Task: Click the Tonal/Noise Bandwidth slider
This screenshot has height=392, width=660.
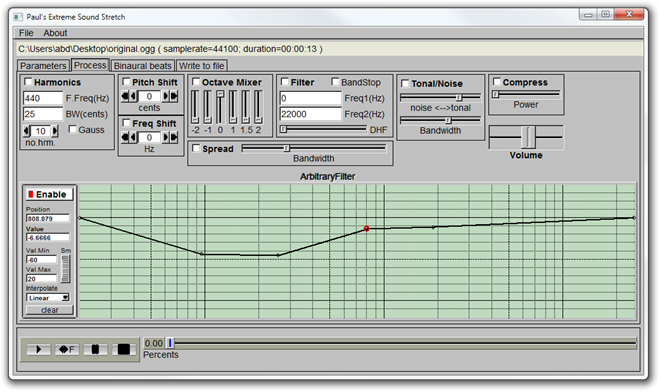Action: click(x=440, y=120)
